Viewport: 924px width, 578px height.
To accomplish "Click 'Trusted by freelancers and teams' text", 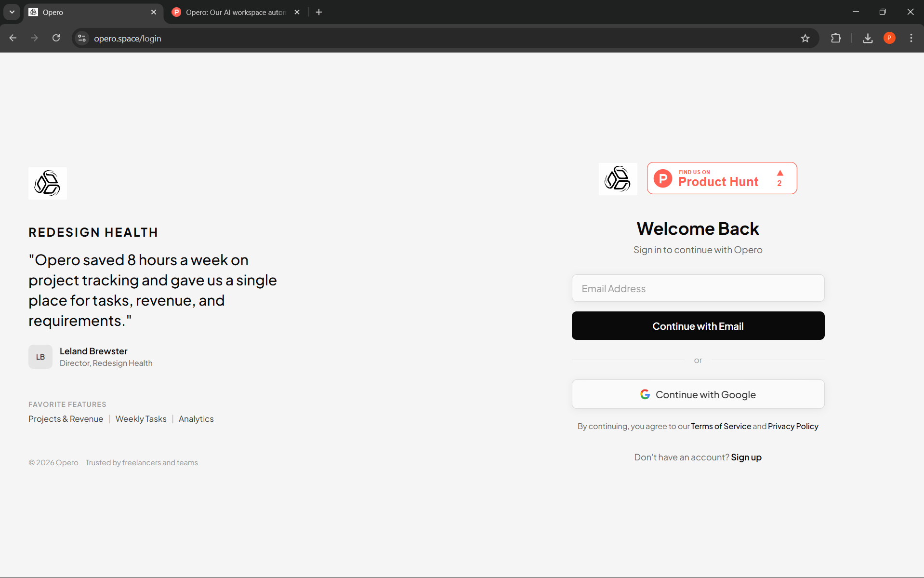I will coord(142,463).
